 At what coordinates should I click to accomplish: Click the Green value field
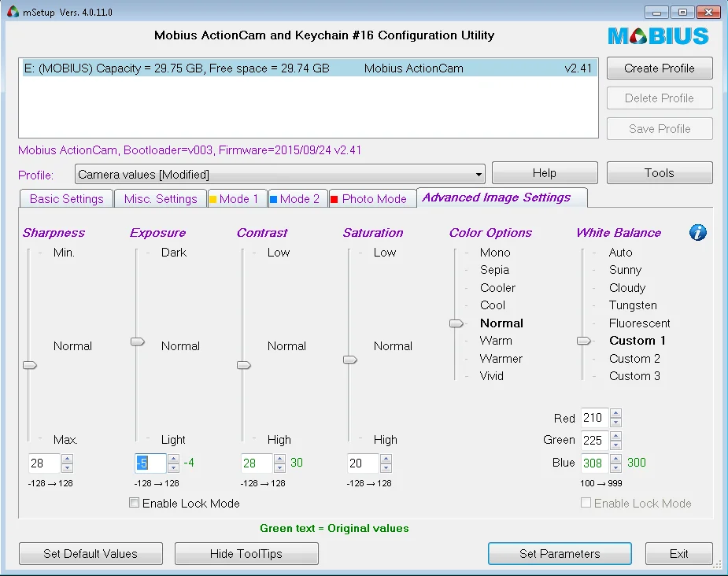click(595, 440)
